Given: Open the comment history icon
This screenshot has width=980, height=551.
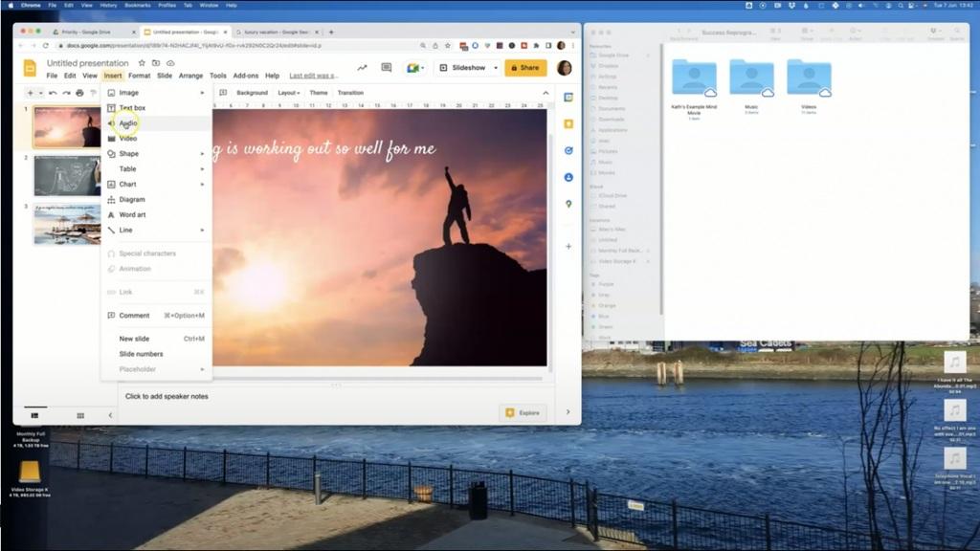Looking at the screenshot, I should [387, 68].
